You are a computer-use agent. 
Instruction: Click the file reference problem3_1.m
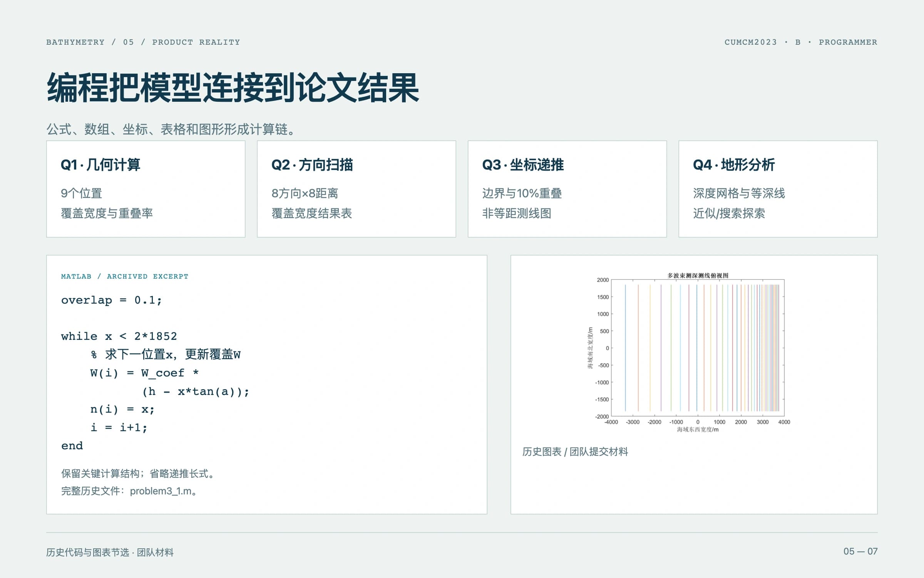(x=161, y=491)
